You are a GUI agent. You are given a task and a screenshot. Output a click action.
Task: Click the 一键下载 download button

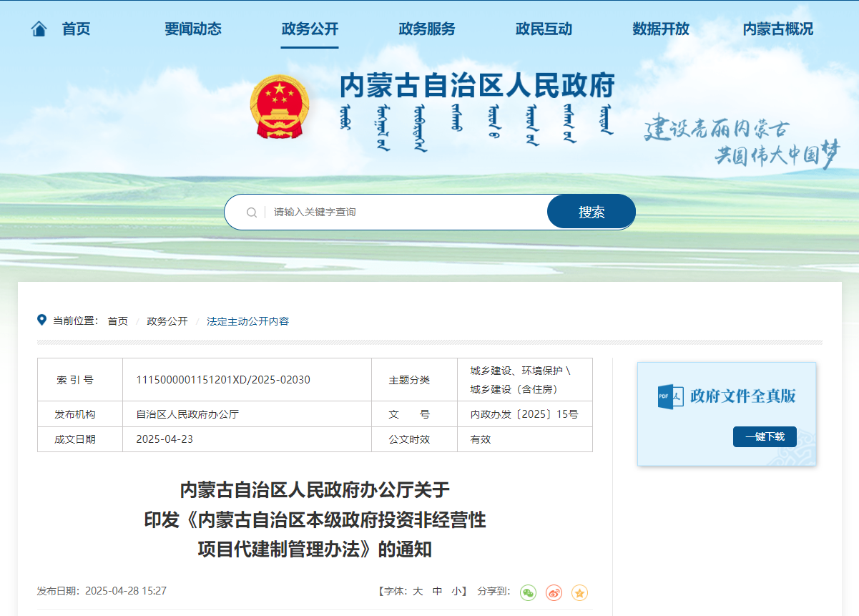click(765, 436)
